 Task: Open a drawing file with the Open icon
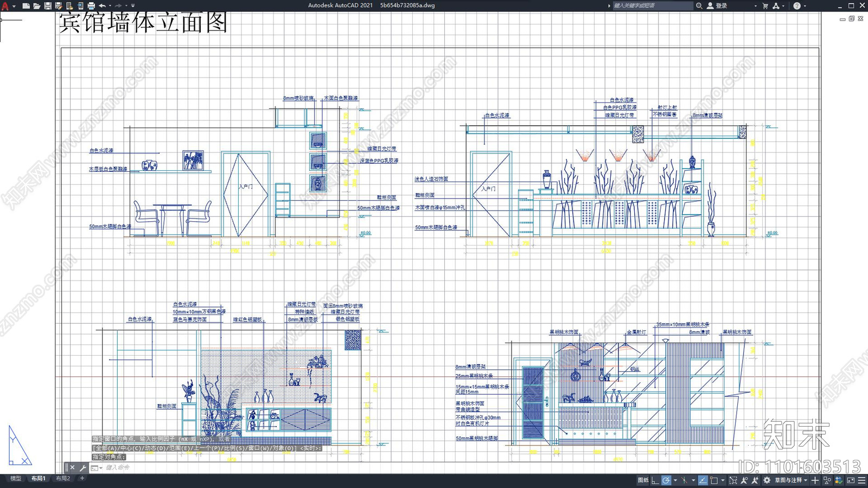tap(36, 5)
